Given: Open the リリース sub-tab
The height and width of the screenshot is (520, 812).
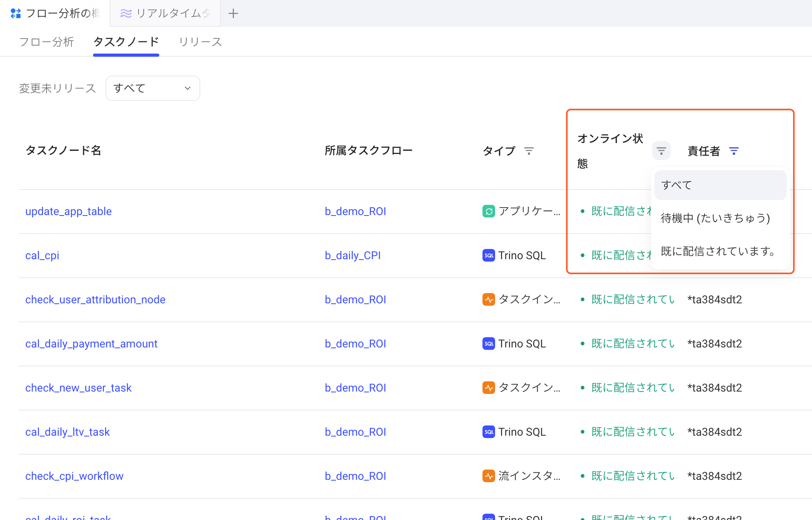Looking at the screenshot, I should pos(200,42).
